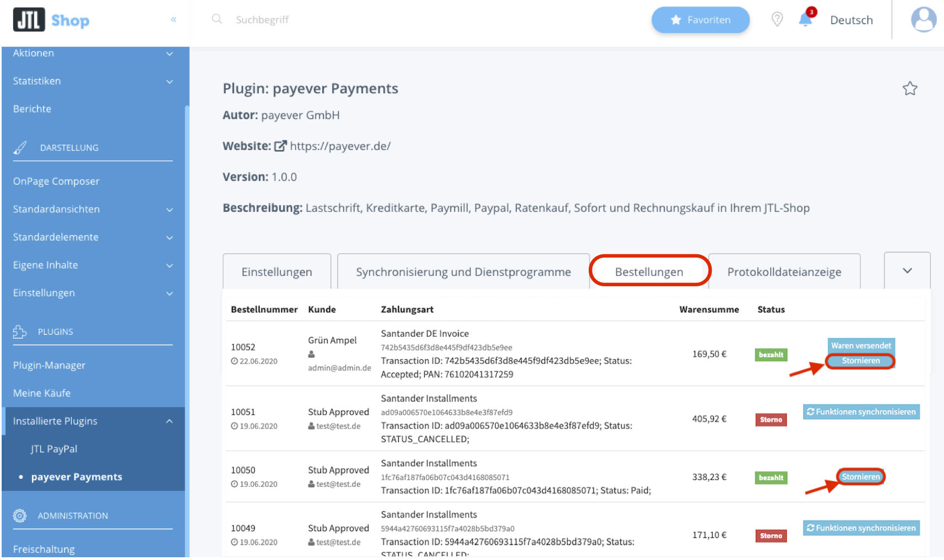The image size is (944, 560).
Task: Click bezahlt status badge of order 10052
Action: coord(771,355)
